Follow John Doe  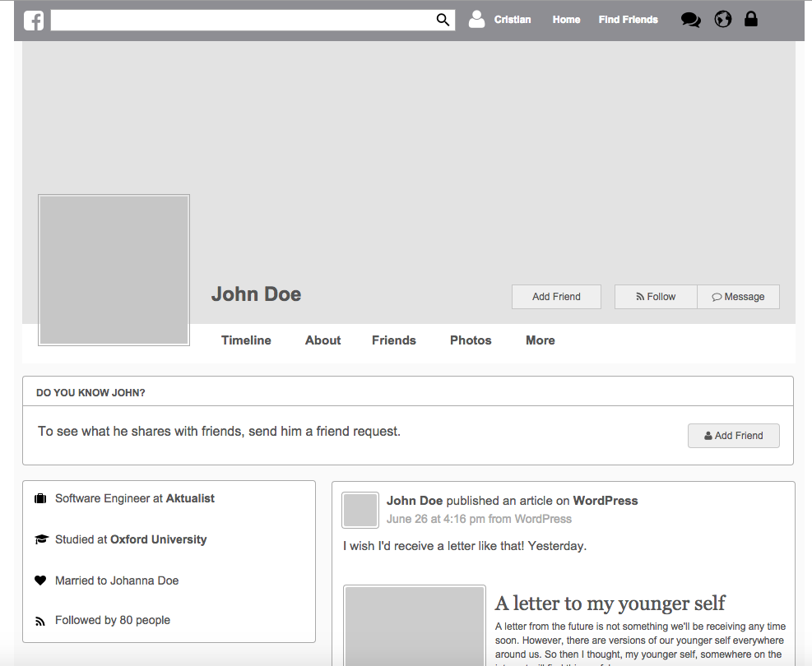pyautogui.click(x=656, y=297)
